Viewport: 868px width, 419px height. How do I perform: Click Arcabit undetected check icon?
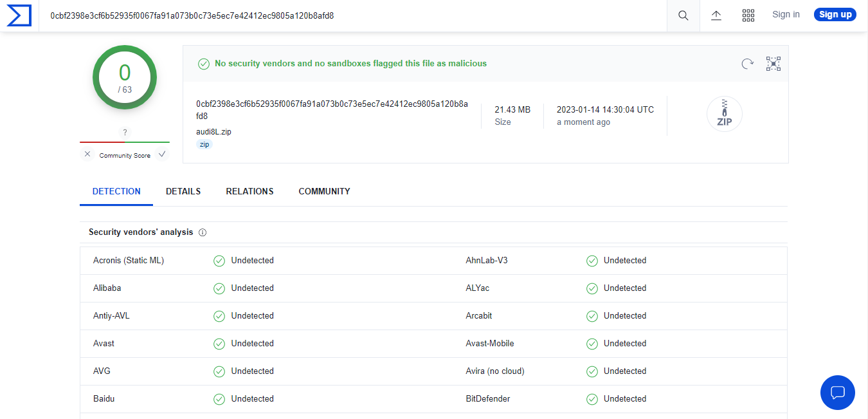(592, 316)
